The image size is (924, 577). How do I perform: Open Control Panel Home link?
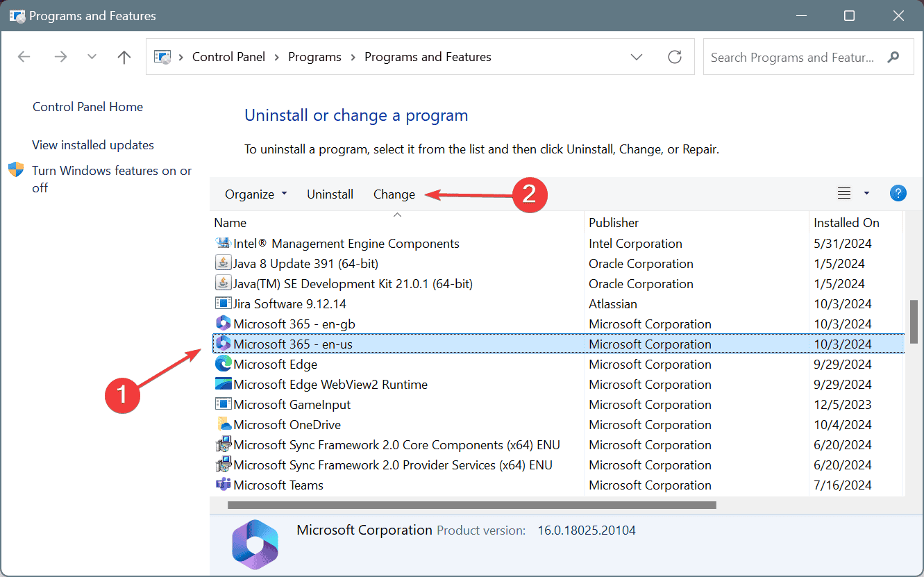[87, 107]
